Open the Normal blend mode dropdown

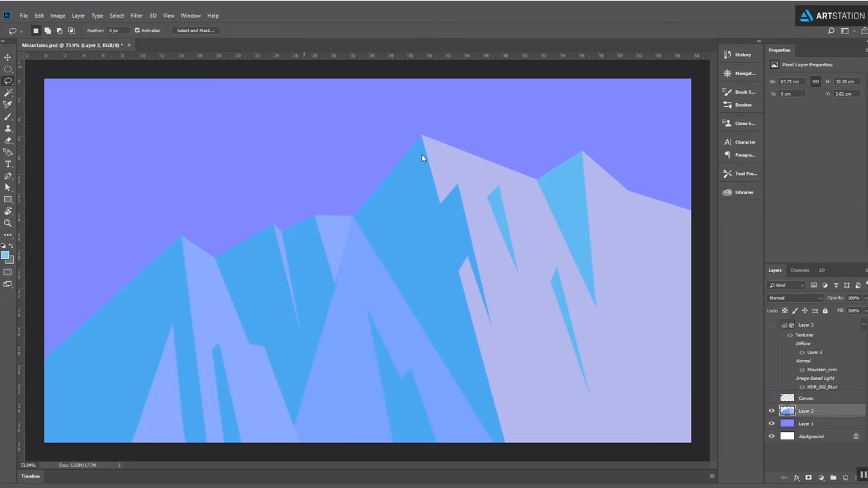pos(795,297)
